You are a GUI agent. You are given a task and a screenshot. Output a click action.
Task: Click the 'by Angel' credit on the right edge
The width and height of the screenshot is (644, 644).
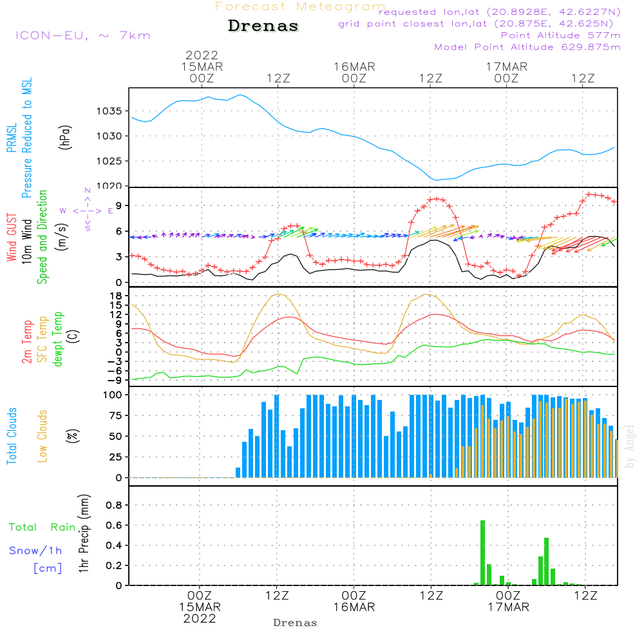[x=630, y=446]
